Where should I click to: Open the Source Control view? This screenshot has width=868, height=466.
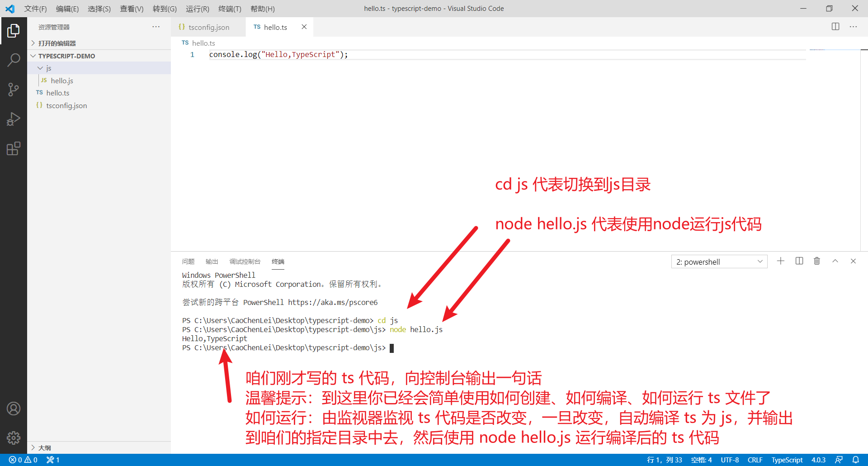coord(14,90)
